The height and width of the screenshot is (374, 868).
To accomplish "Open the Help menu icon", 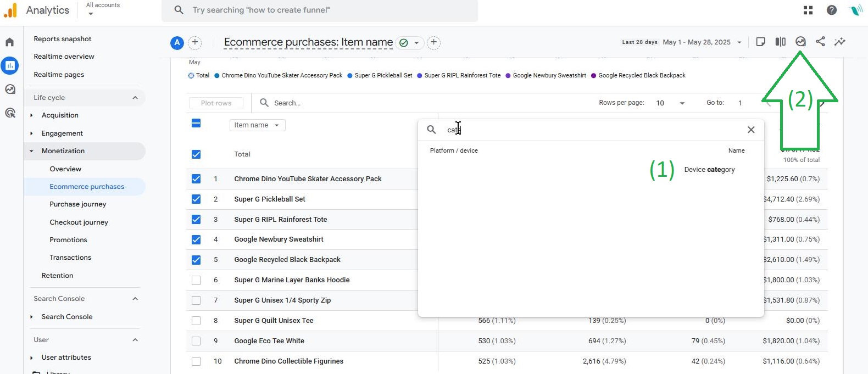I will [x=832, y=10].
